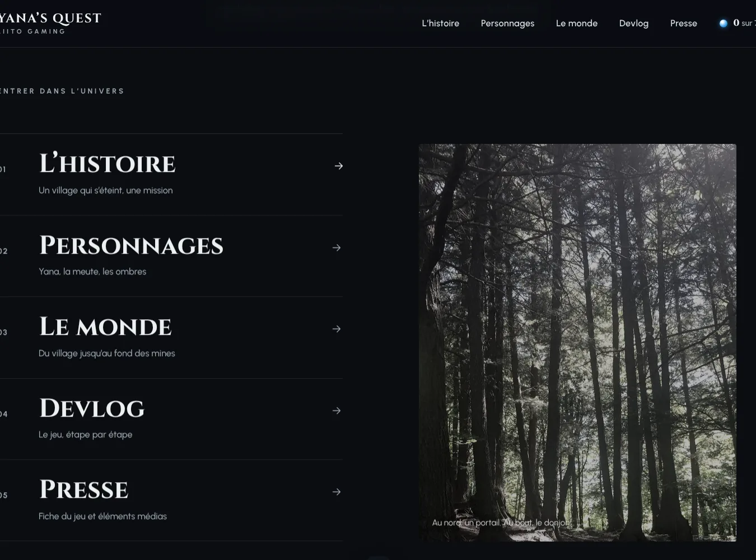Screen dimensions: 756x560
Task: Click the blue orb counter icon
Action: (x=724, y=23)
